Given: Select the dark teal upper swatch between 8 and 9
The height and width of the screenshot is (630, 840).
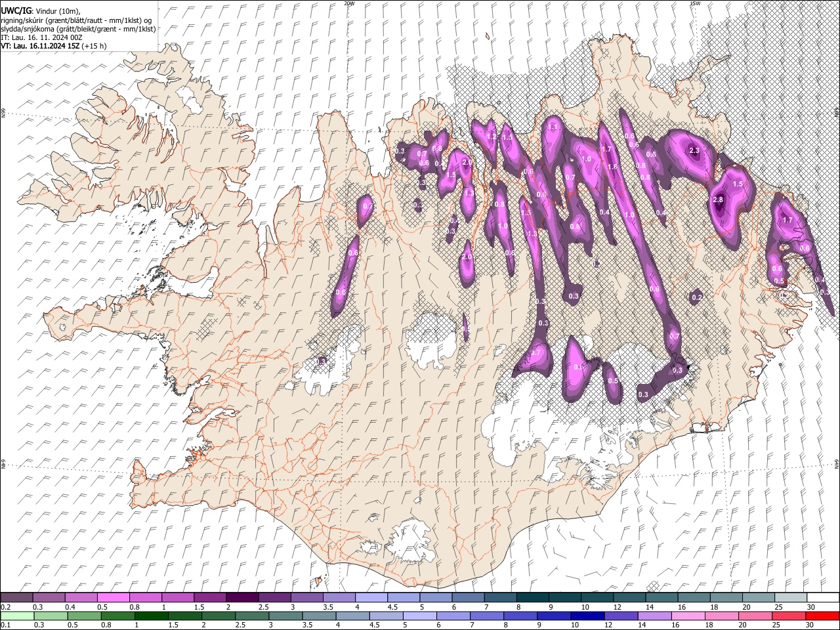Looking at the screenshot, I should (x=532, y=598).
